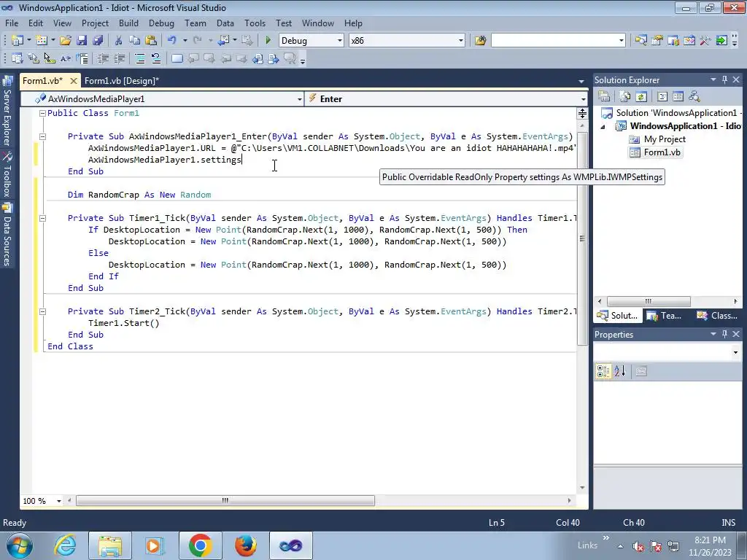747x560 pixels.
Task: Uncomment the selected lines
Action: pyautogui.click(x=156, y=58)
